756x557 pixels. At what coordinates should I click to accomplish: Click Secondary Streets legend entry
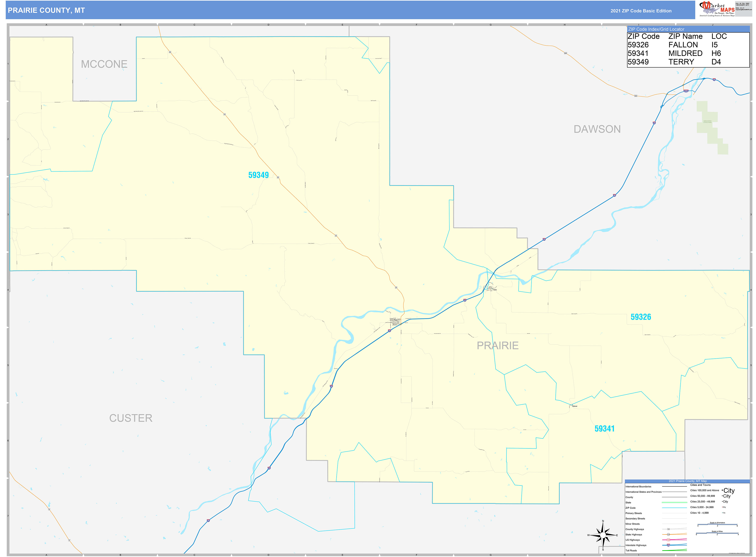click(635, 519)
